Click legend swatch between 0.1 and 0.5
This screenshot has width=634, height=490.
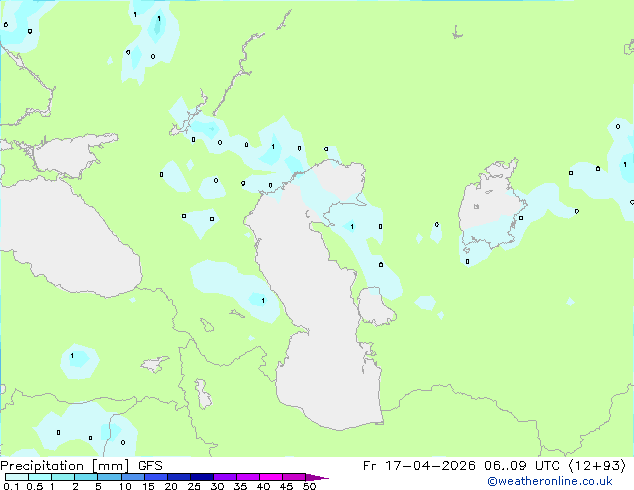point(17,477)
